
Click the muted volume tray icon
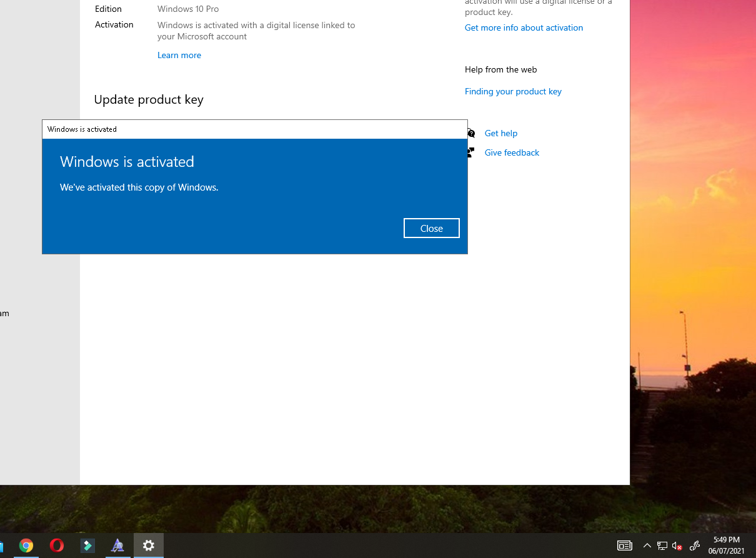677,546
